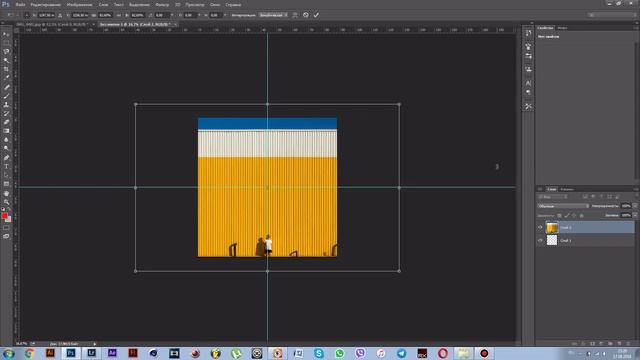Change screen mode icon in toolbox
The width and height of the screenshot is (640, 360).
6,236
